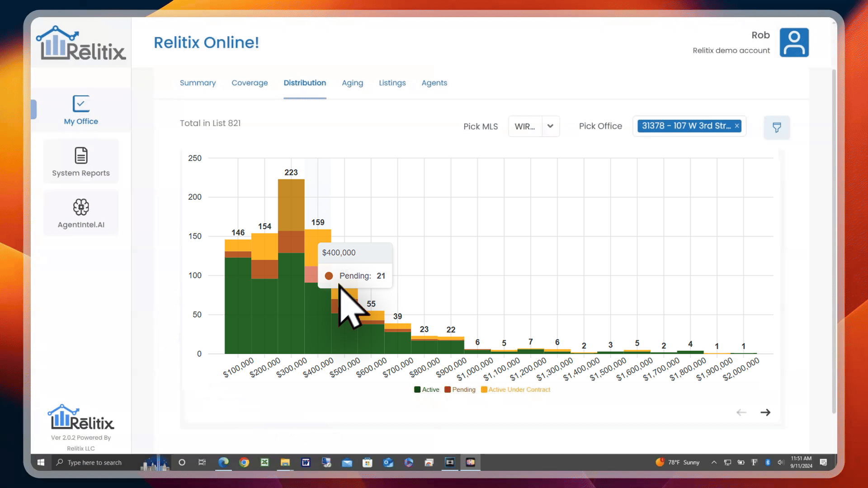The height and width of the screenshot is (488, 868).
Task: Click the 154 bar at $200,000
Action: coord(264,293)
